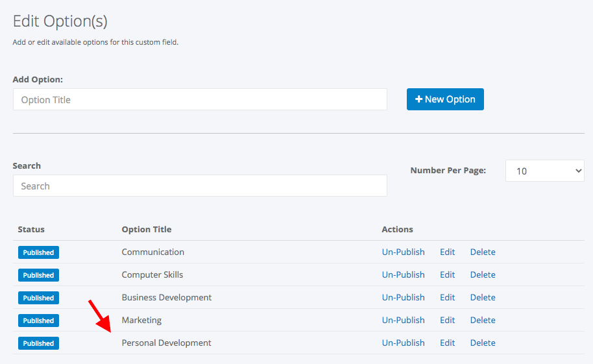Viewport: 593px width, 364px height.
Task: Click the Published badge next to Marketing
Action: (38, 321)
